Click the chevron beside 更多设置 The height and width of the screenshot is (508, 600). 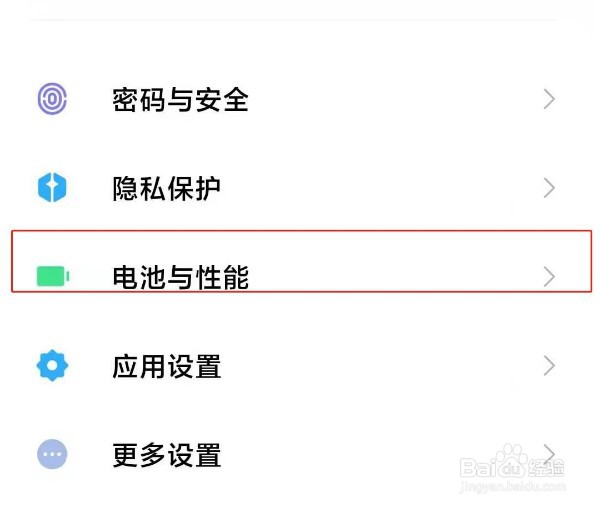point(548,451)
